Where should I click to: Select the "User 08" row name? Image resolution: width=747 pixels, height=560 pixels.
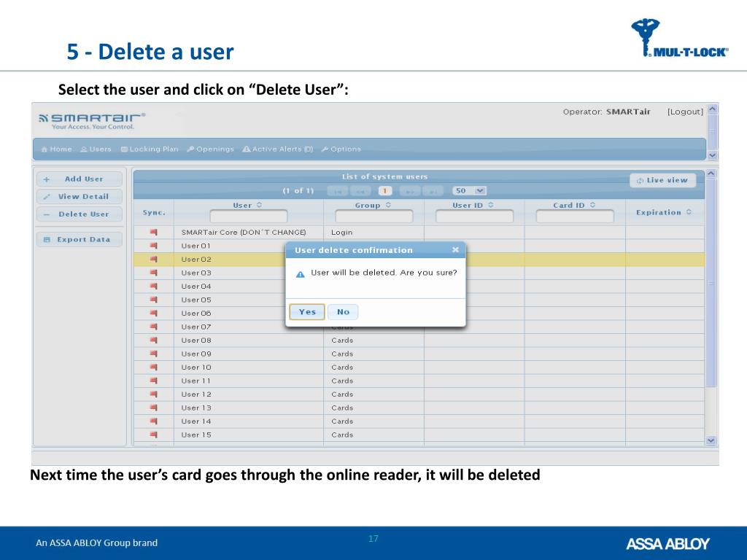(196, 340)
